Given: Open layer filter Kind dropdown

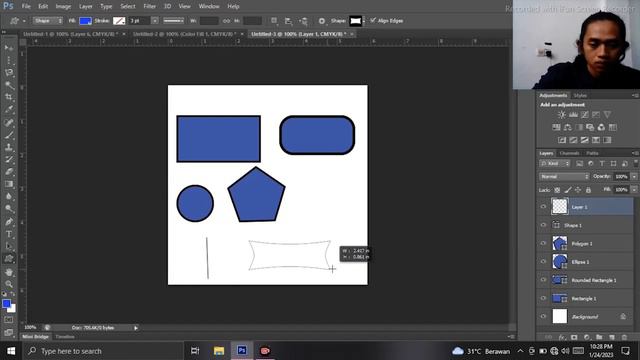Looking at the screenshot, I should (x=555, y=163).
